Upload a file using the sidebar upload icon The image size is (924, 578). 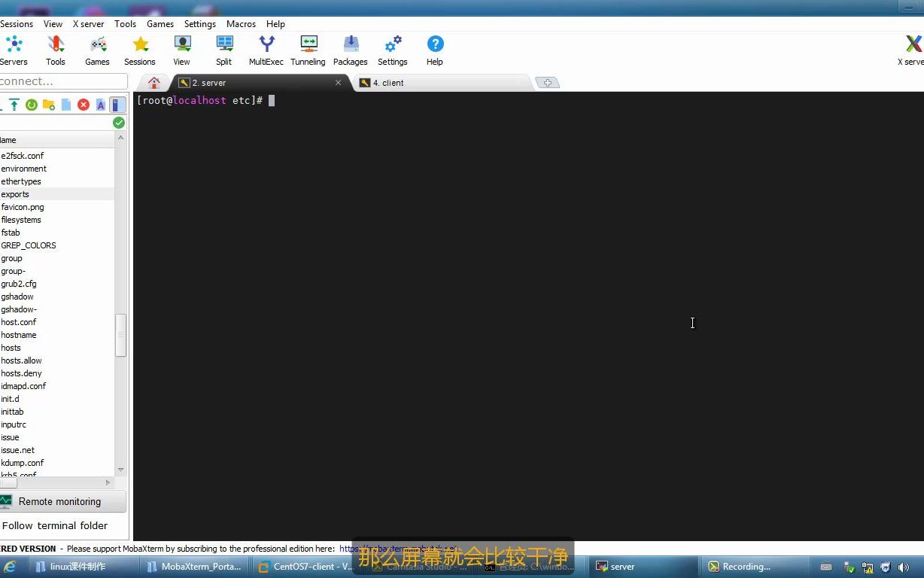point(14,105)
